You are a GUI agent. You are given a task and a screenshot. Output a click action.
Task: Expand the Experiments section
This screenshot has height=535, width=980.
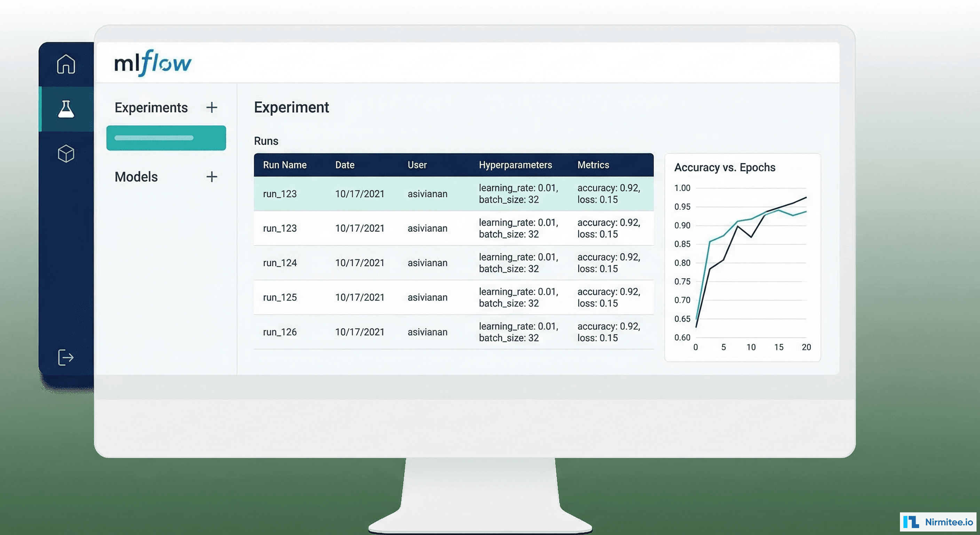(x=151, y=108)
